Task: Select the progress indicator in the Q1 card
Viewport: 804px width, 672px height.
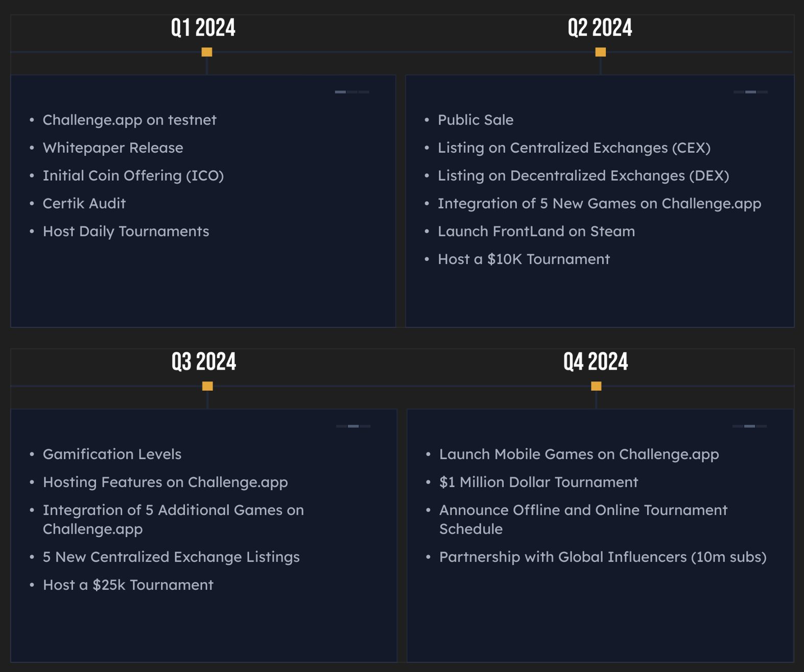Action: click(352, 92)
